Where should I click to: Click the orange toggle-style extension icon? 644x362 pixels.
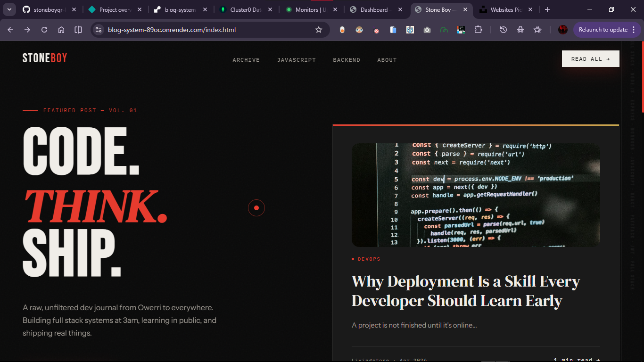(x=342, y=29)
